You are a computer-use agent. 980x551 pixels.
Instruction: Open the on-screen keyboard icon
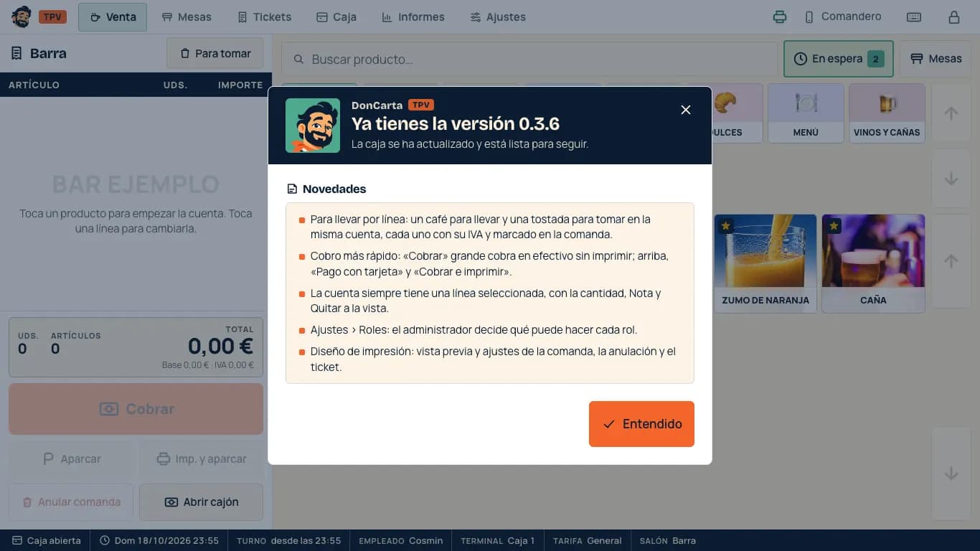tap(914, 17)
